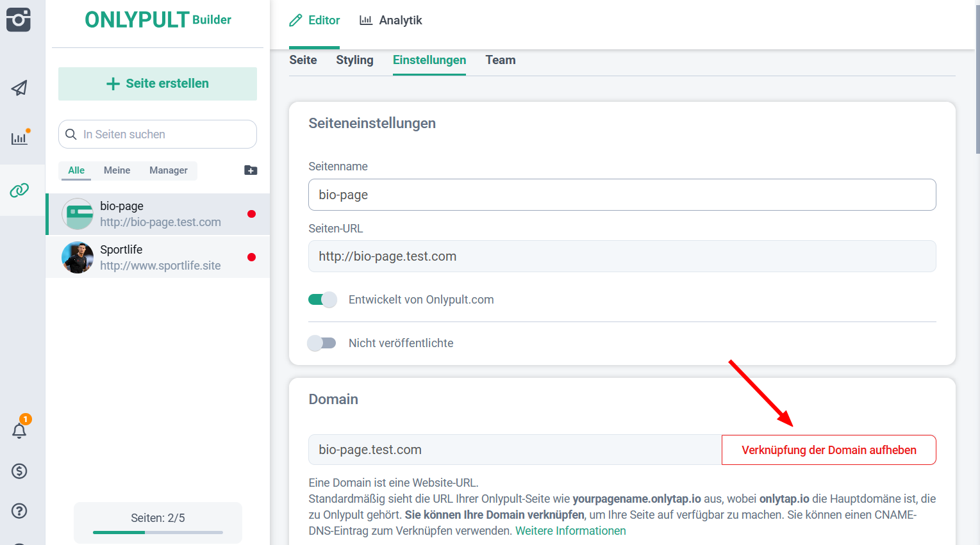The image size is (980, 545).
Task: Switch to the Team tab
Action: [500, 60]
